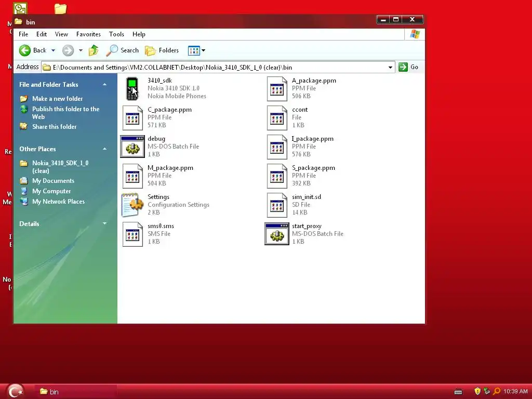The width and height of the screenshot is (532, 399).
Task: Click the My Network Places sidebar icon
Action: click(24, 202)
